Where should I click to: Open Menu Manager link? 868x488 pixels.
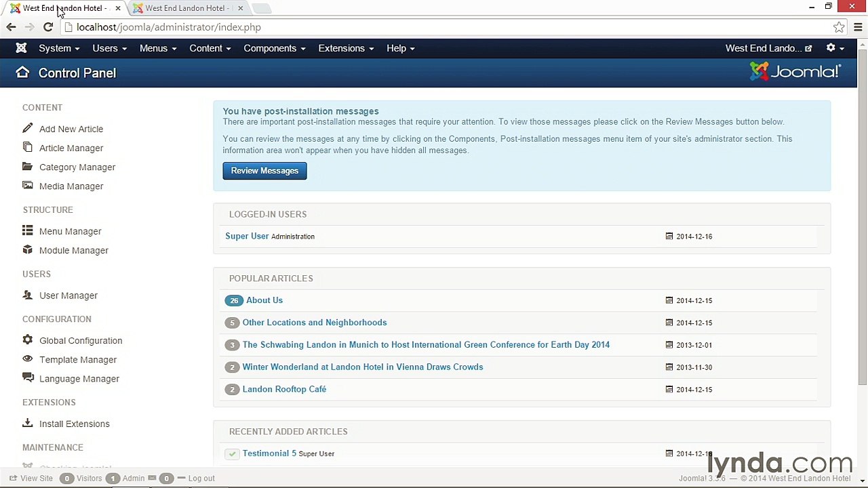(x=70, y=231)
